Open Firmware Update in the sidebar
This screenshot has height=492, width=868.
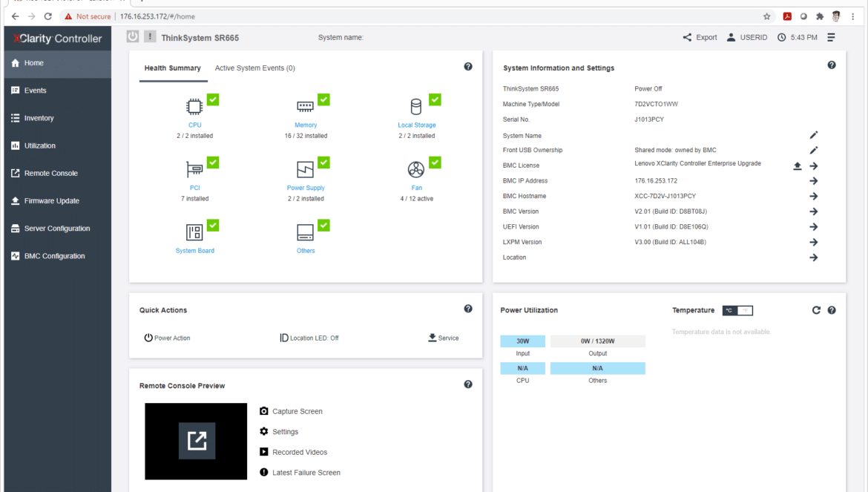[x=58, y=201]
